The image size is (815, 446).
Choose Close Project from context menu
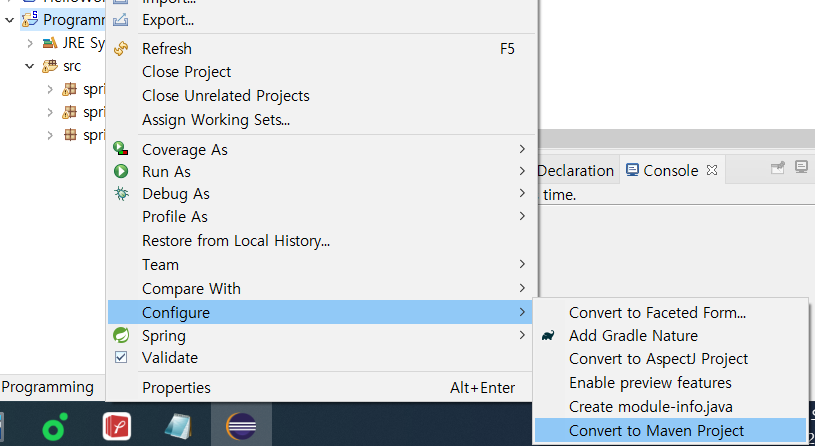320,72
